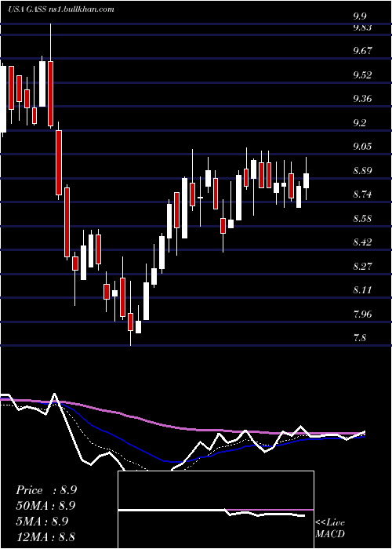Click the 'Price : 8.9' readout
This screenshot has height=549, width=392.
(x=46, y=490)
